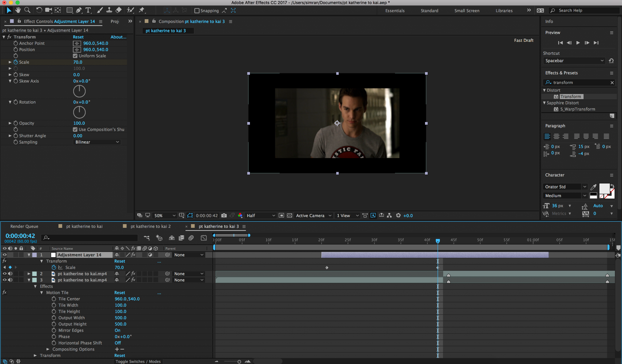Click the Scale keyframe stopwatch
Screen dimensions: 622x364
(x=54, y=267)
